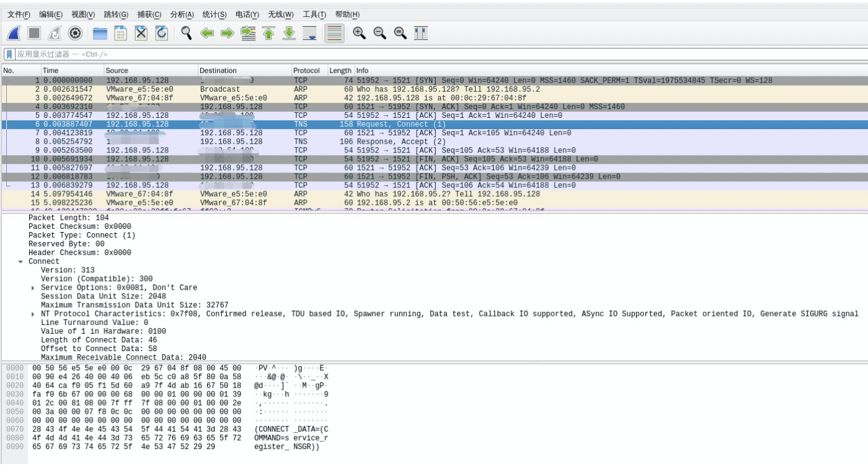Image resolution: width=868 pixels, height=469 pixels.
Task: Toggle packet list colorization button
Action: (335, 33)
